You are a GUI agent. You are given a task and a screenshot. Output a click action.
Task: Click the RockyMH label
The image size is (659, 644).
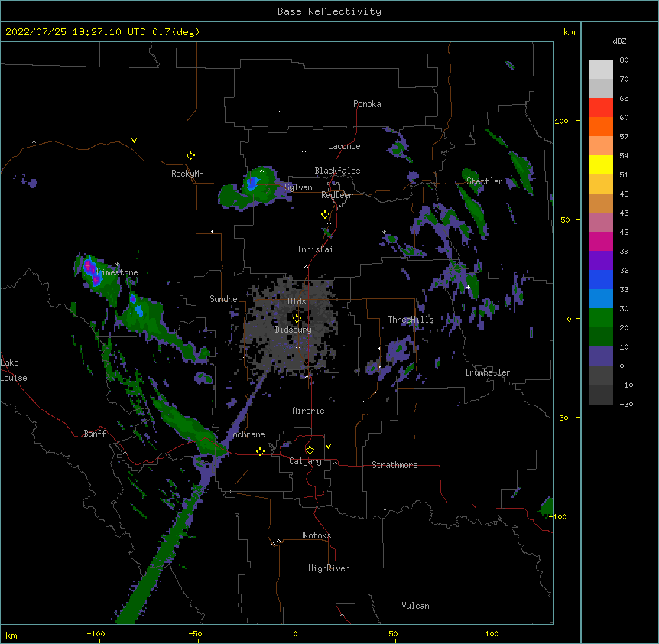click(x=187, y=174)
